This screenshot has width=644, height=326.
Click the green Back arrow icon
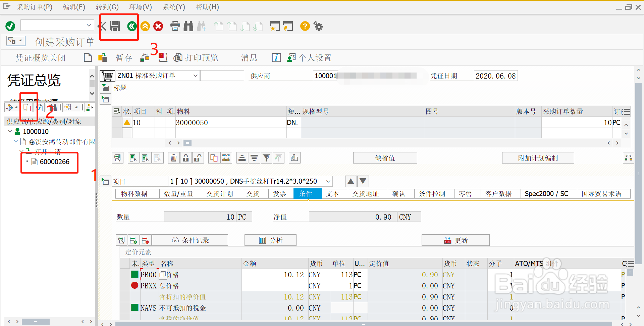[x=132, y=26]
